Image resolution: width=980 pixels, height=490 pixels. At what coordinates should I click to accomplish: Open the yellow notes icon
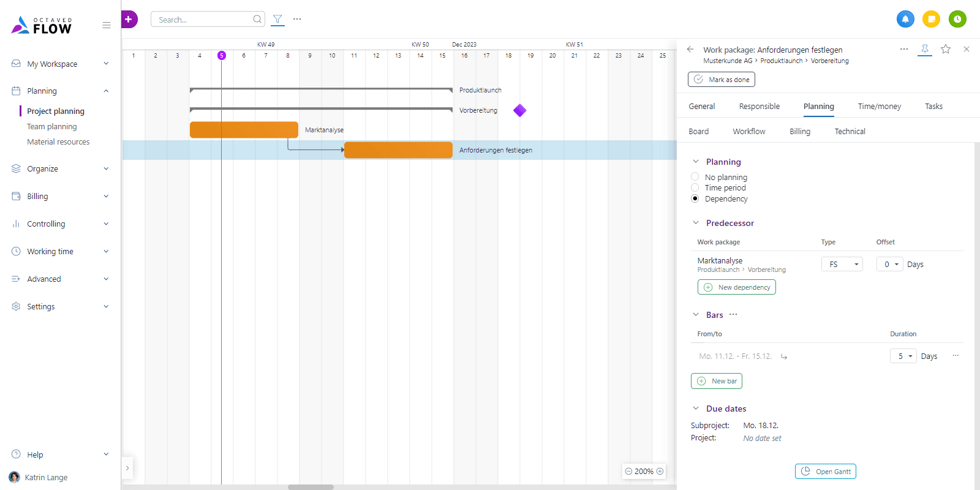pyautogui.click(x=931, y=19)
